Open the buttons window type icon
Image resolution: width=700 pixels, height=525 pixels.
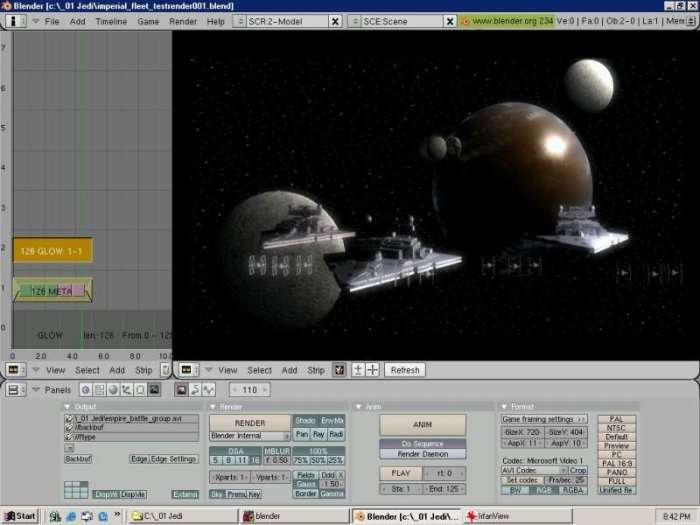point(15,390)
